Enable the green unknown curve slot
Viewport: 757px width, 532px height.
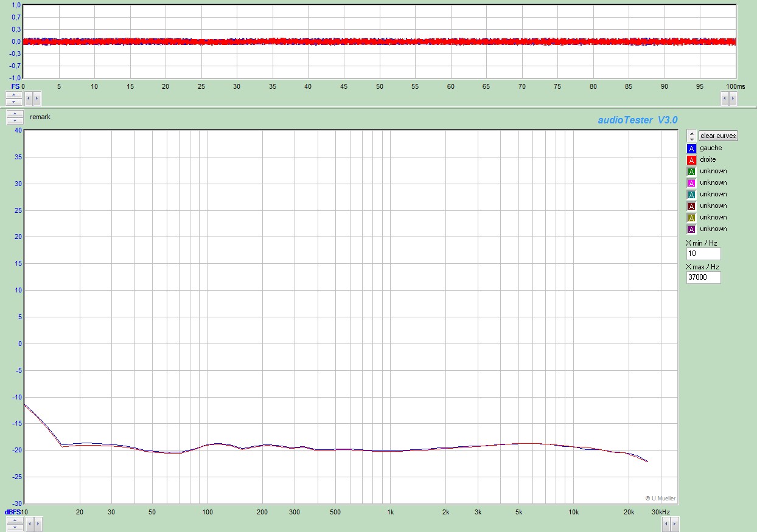[x=691, y=171]
